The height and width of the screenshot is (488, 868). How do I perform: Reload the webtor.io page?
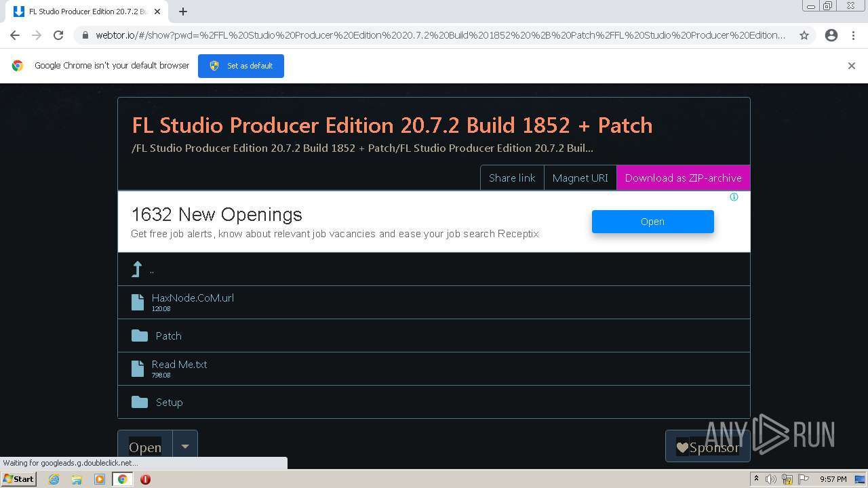tap(58, 35)
